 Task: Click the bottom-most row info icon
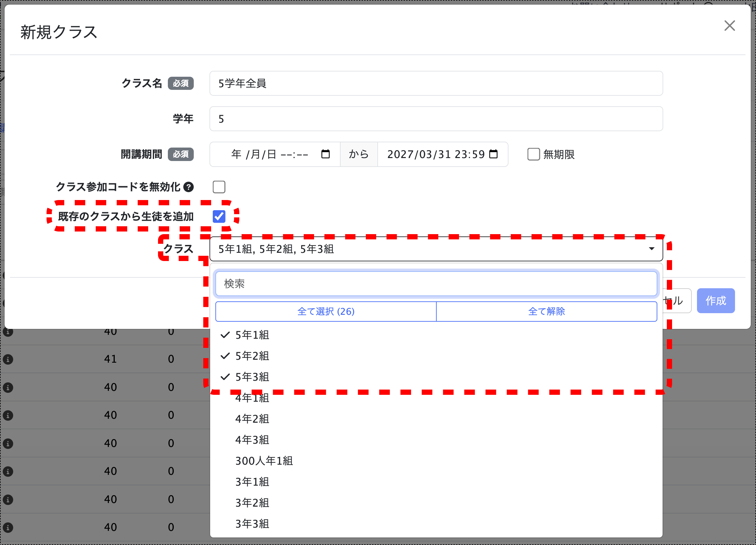pyautogui.click(x=8, y=527)
